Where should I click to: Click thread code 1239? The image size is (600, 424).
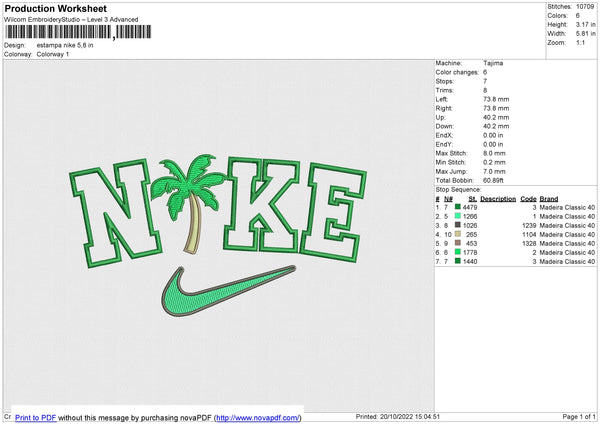529,225
